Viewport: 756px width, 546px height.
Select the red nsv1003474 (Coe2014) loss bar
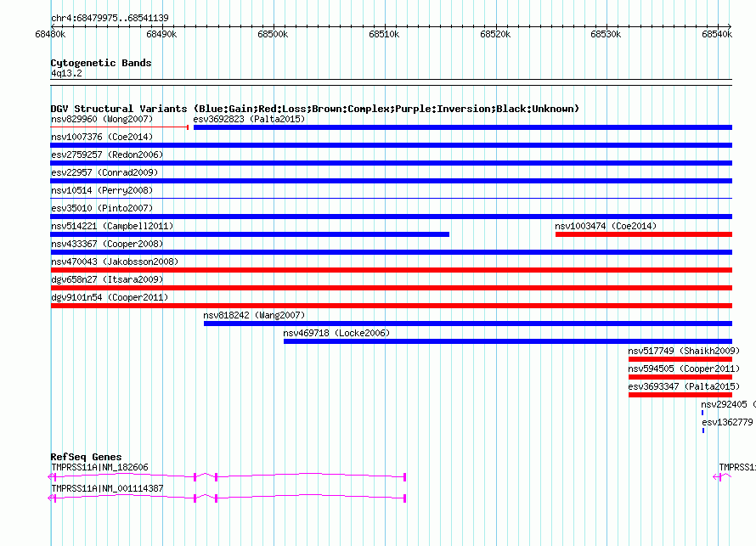point(643,234)
